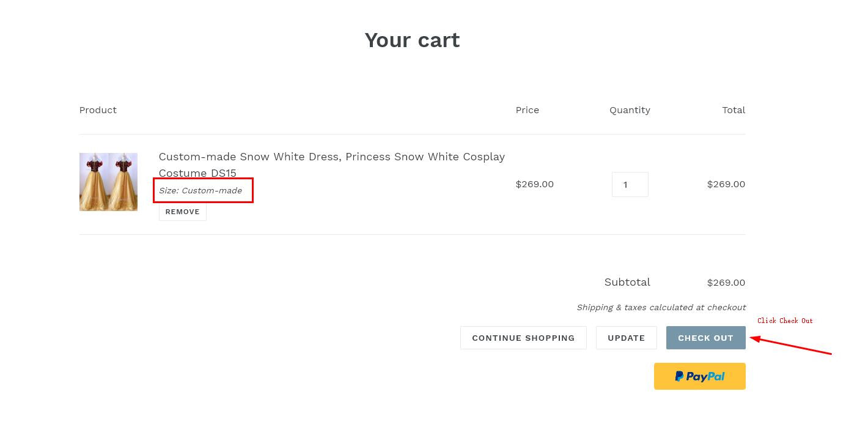This screenshot has height=424, width=868.
Task: Click the Quantity column header
Action: point(630,110)
